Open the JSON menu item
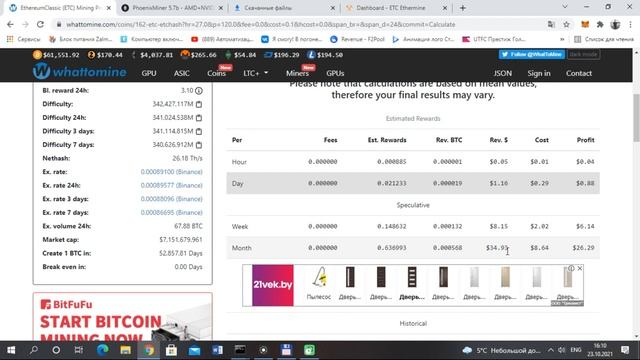Viewport: 640px width, 360px height. click(x=502, y=73)
